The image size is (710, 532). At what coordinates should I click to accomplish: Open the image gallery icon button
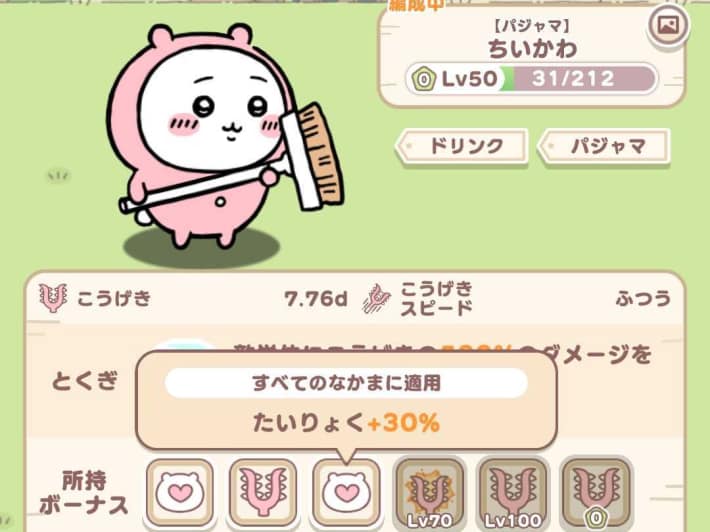668,26
